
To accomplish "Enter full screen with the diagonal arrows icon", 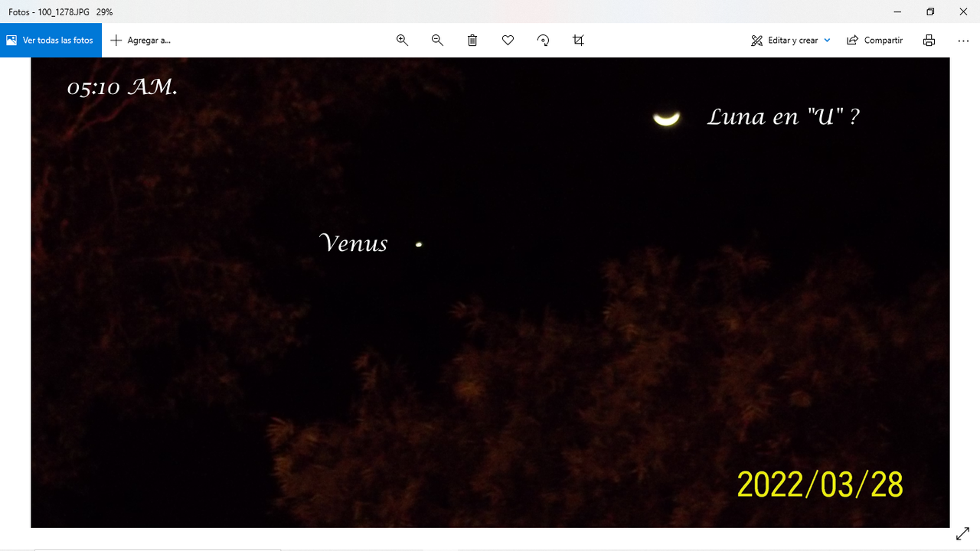I will [x=962, y=534].
